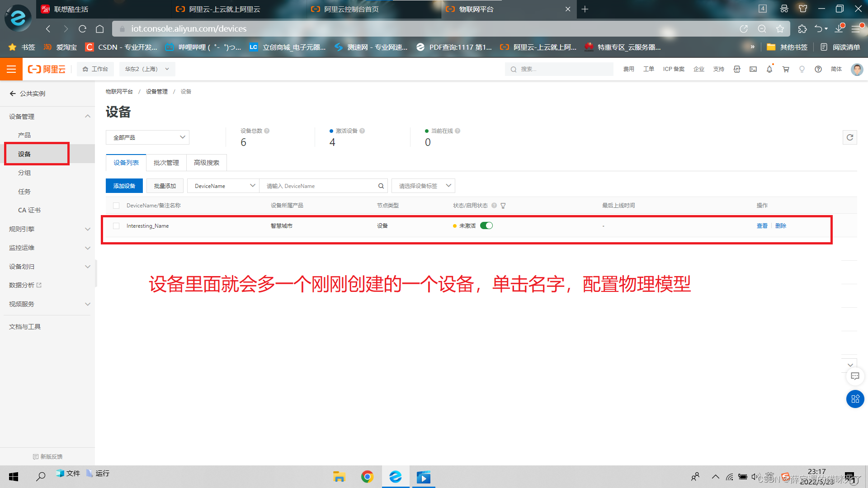This screenshot has width=868, height=488.
Task: Open the notifications bell icon
Action: point(769,69)
